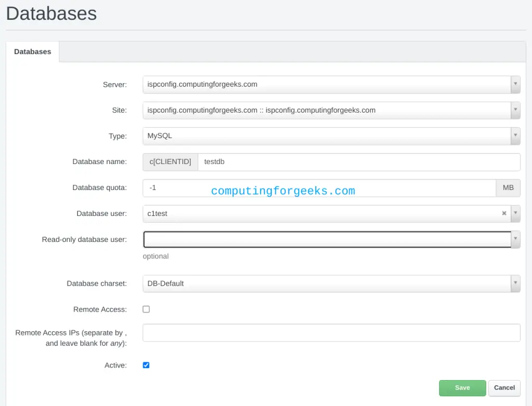Open the Type dropdown arrow
The image size is (532, 406).
coord(515,136)
